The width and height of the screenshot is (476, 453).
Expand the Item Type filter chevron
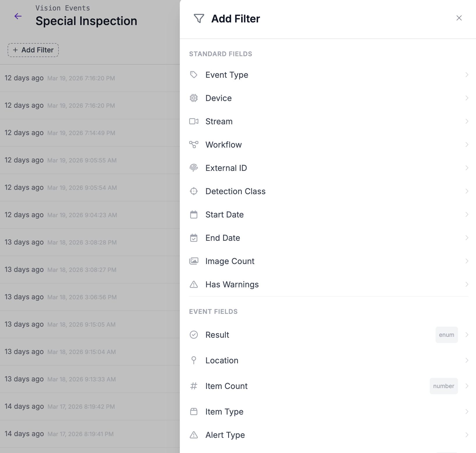tap(467, 412)
